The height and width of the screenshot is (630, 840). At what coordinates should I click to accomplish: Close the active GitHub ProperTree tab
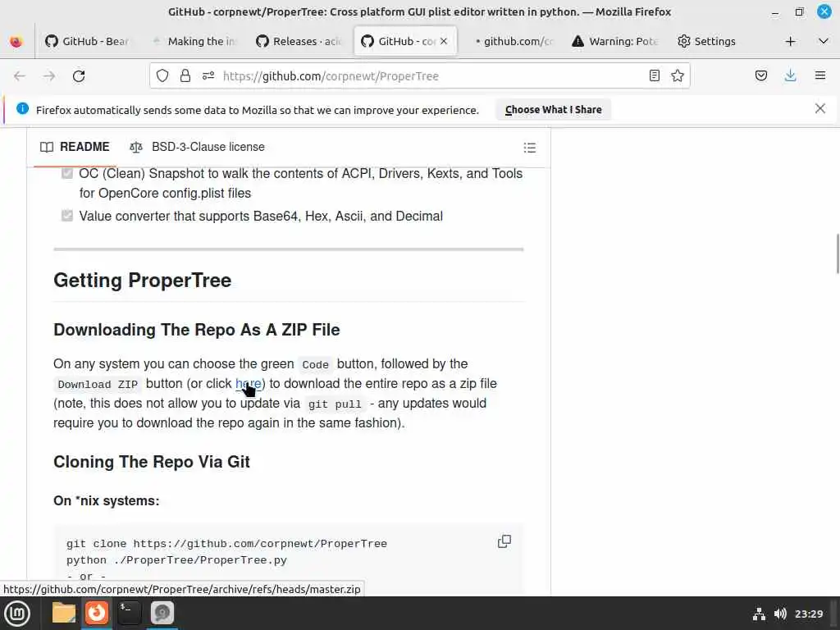coord(444,41)
